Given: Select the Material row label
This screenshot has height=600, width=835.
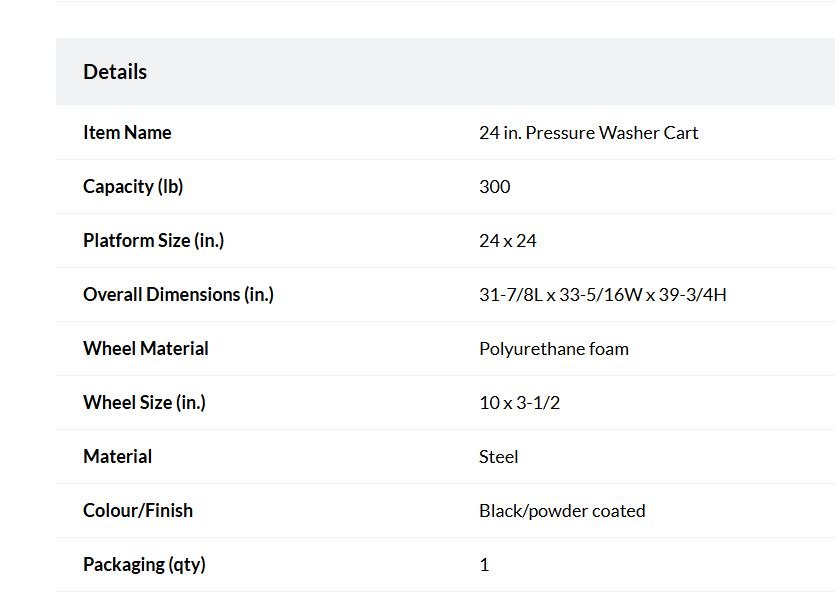Looking at the screenshot, I should [118, 456].
